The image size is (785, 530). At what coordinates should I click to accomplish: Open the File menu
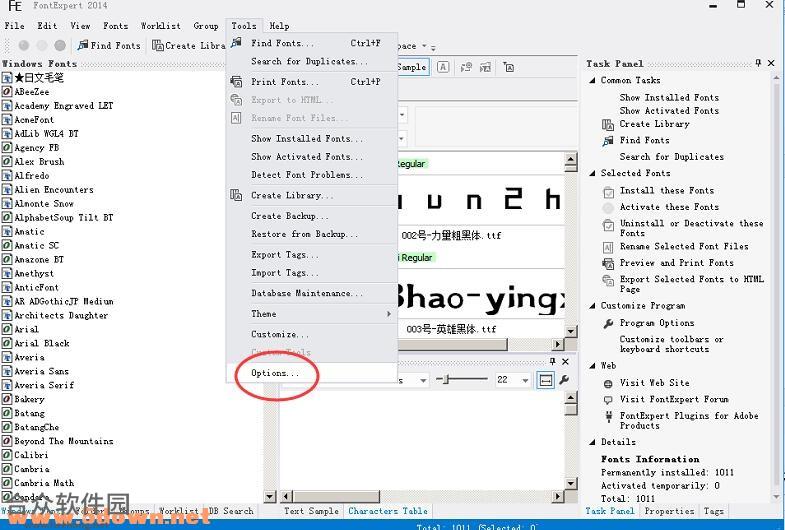click(x=14, y=26)
